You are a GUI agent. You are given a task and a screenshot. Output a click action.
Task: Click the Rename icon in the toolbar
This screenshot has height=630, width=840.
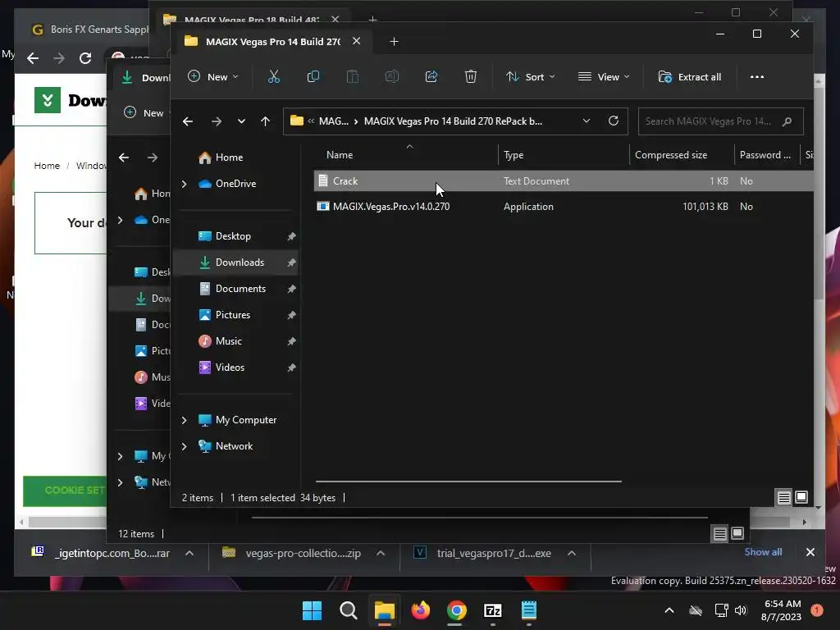392,77
